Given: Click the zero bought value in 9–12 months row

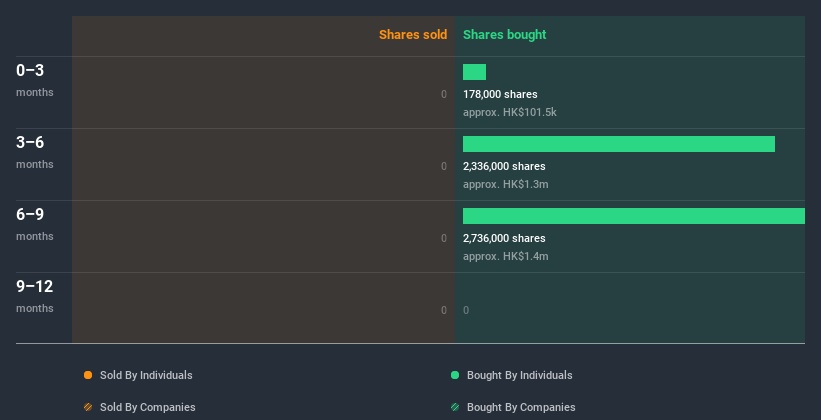Looking at the screenshot, I should pyautogui.click(x=466, y=310).
